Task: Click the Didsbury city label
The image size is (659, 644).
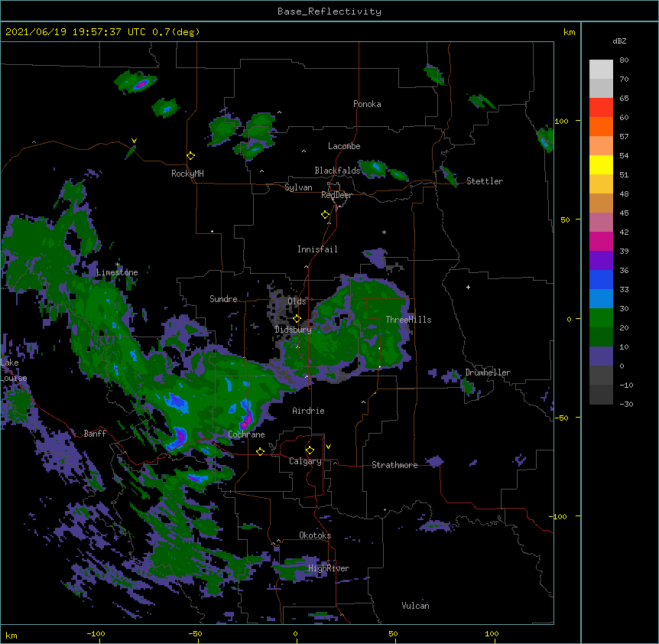Action: coord(293,330)
